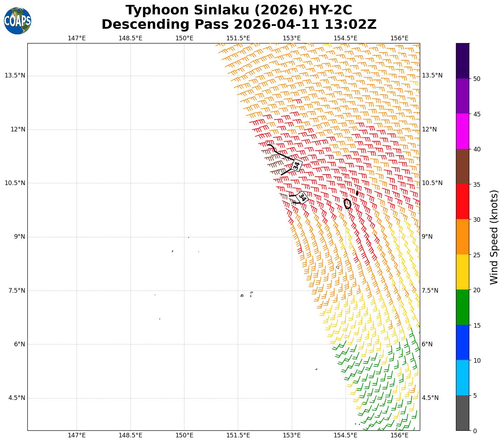
Task: Click the Descending Pass 2026-04-11 13:02Z subtitle
Action: pyautogui.click(x=239, y=25)
